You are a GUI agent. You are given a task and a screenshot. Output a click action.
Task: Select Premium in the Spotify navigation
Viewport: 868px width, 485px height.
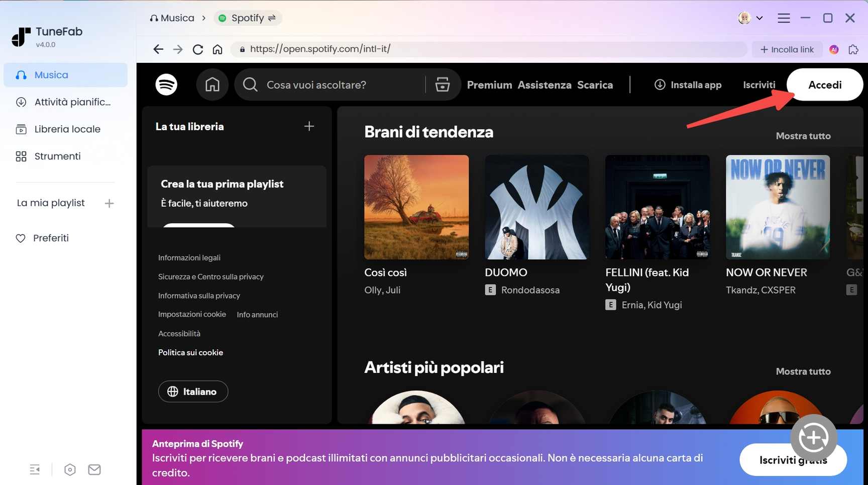pos(489,84)
